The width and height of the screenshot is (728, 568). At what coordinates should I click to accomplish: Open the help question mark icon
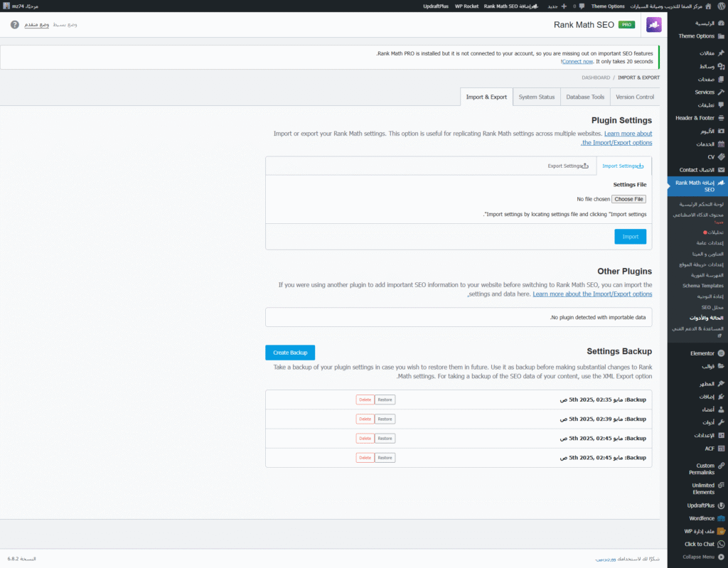click(15, 24)
